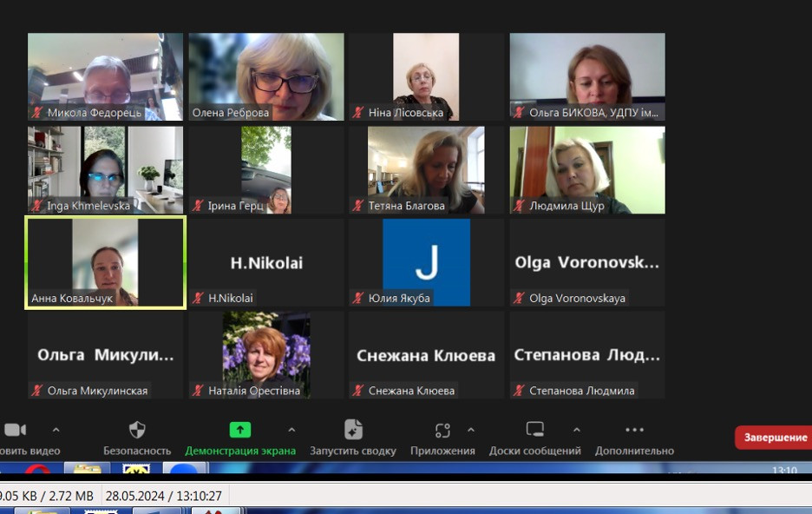
Task: Click the 13:10 taskbar clock
Action: point(784,470)
